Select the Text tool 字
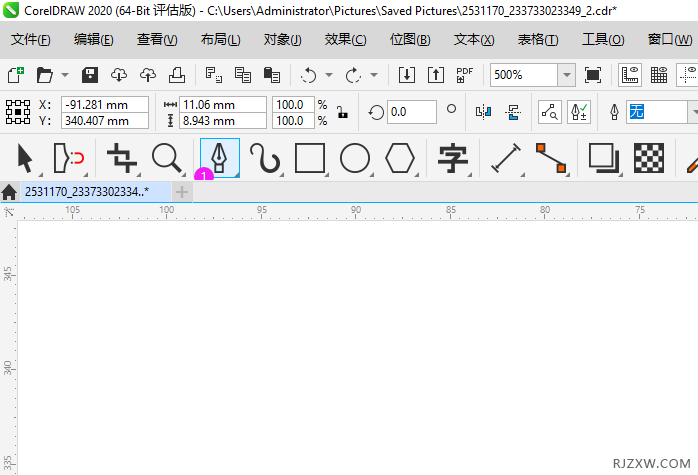This screenshot has height=475, width=698. (453, 158)
